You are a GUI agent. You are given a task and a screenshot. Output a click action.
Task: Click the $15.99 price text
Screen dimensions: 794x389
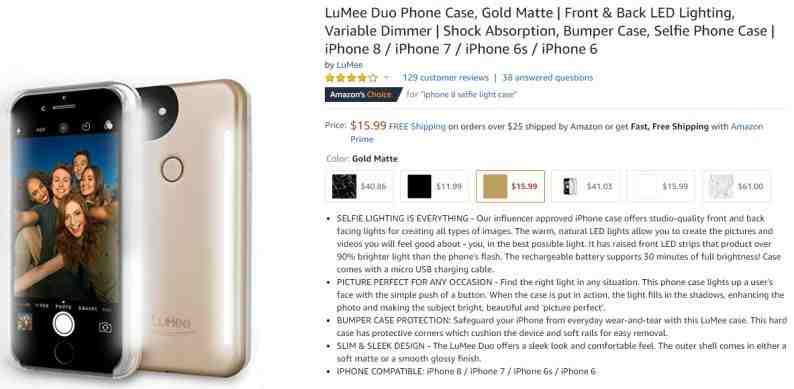[x=368, y=126]
